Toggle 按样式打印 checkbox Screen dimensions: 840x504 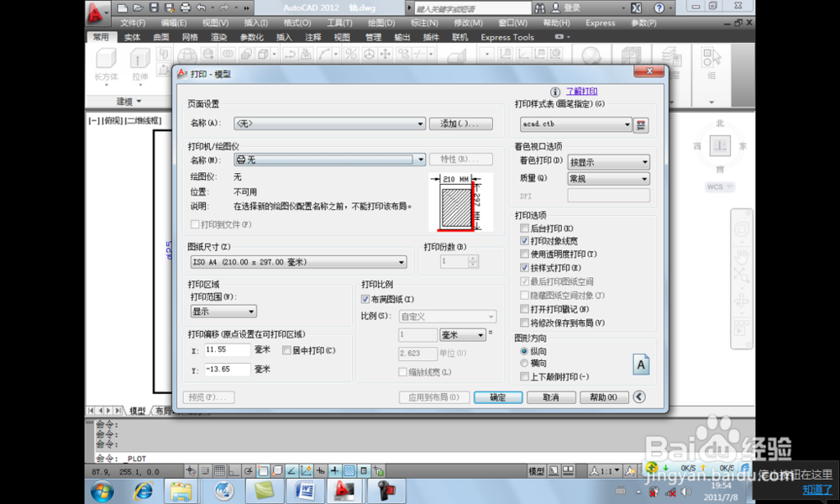pyautogui.click(x=524, y=267)
